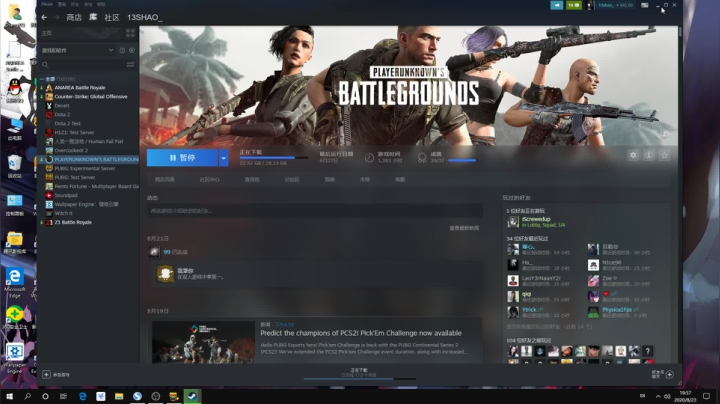
Task: Switch to Big Picture mode icon
Action: [645, 5]
